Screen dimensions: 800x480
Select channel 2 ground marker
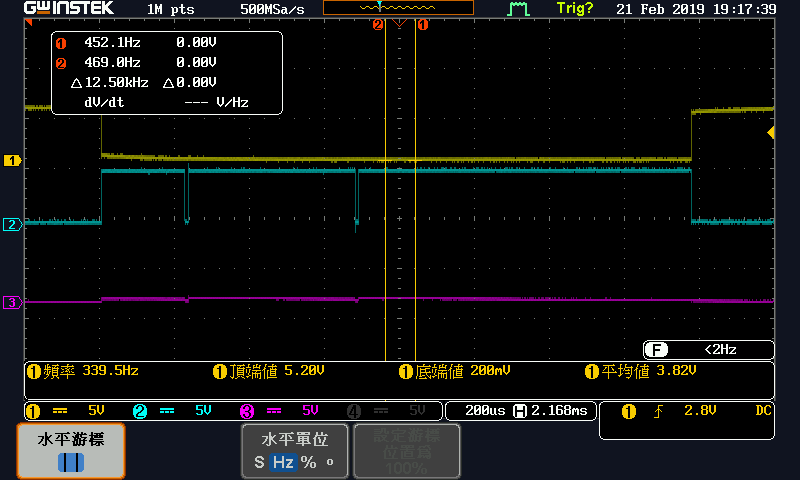click(12, 224)
